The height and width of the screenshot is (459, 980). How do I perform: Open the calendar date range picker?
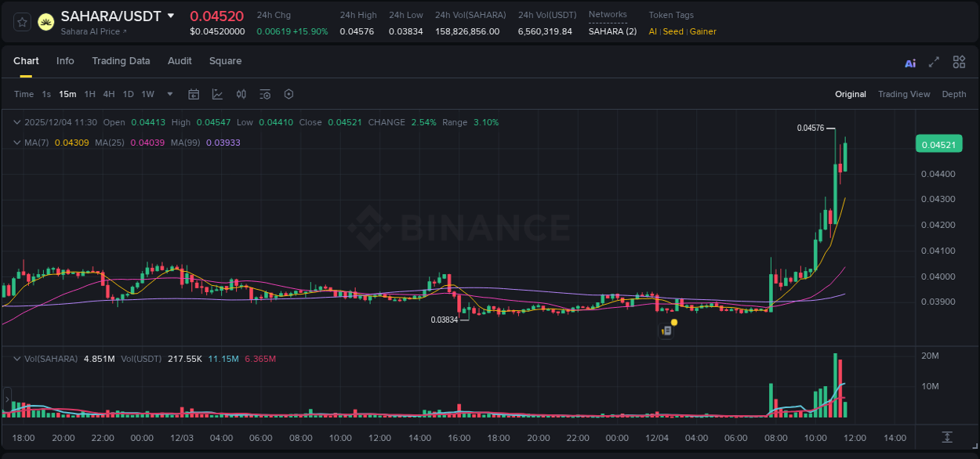tap(194, 94)
